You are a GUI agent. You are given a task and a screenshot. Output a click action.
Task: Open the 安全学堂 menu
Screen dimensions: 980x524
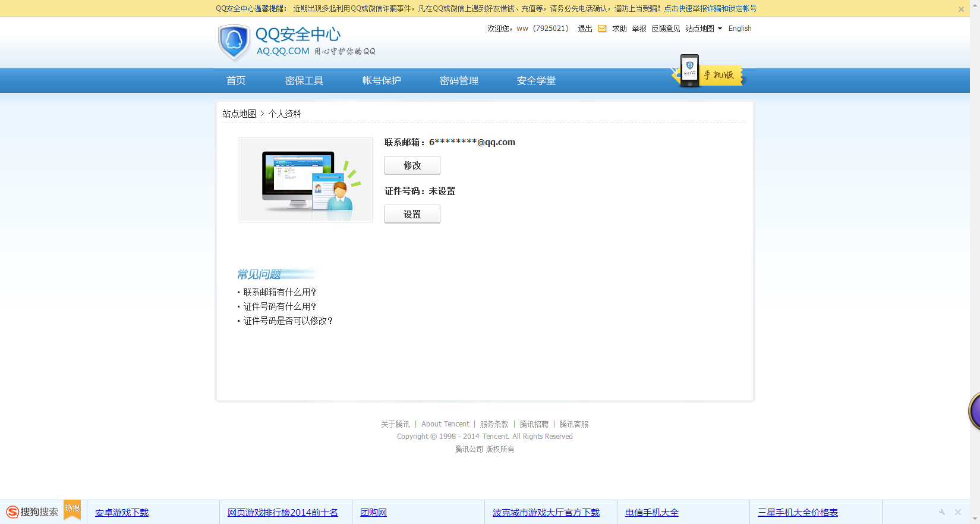click(536, 81)
